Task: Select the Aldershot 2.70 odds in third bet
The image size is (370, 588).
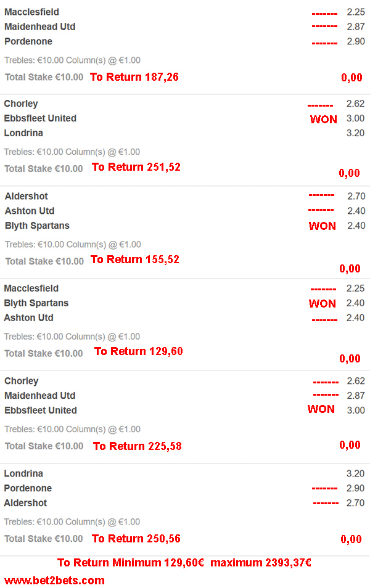Action: [x=356, y=196]
